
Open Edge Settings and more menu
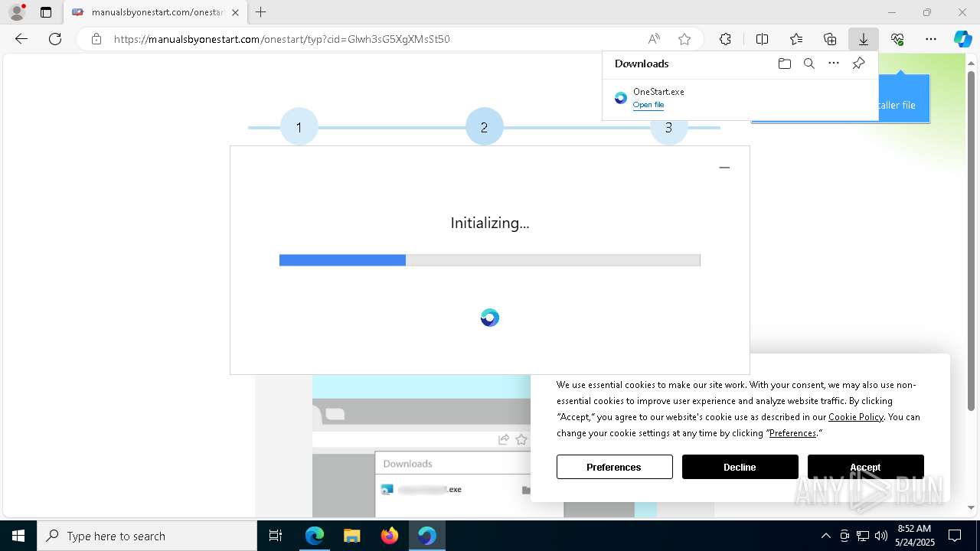pyautogui.click(x=931, y=39)
